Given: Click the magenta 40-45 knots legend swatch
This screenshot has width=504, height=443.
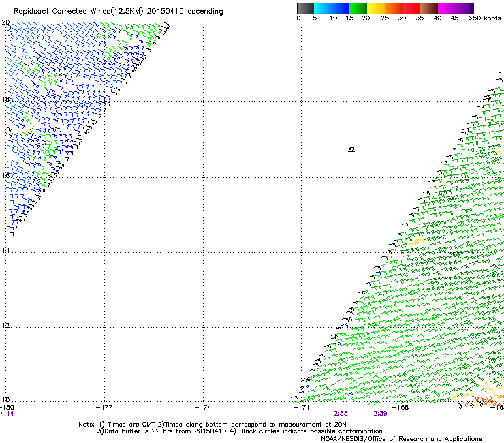Looking at the screenshot, I should pos(447,8).
